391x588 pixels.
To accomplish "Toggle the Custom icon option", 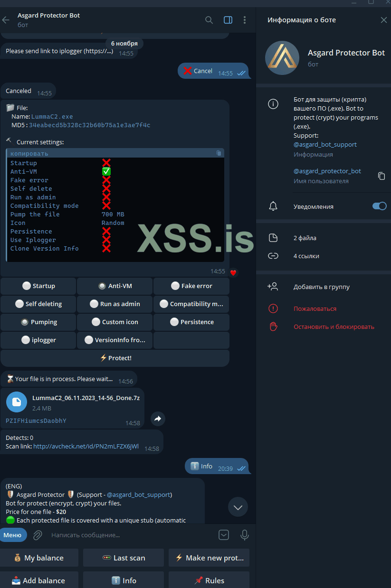I will click(x=115, y=322).
